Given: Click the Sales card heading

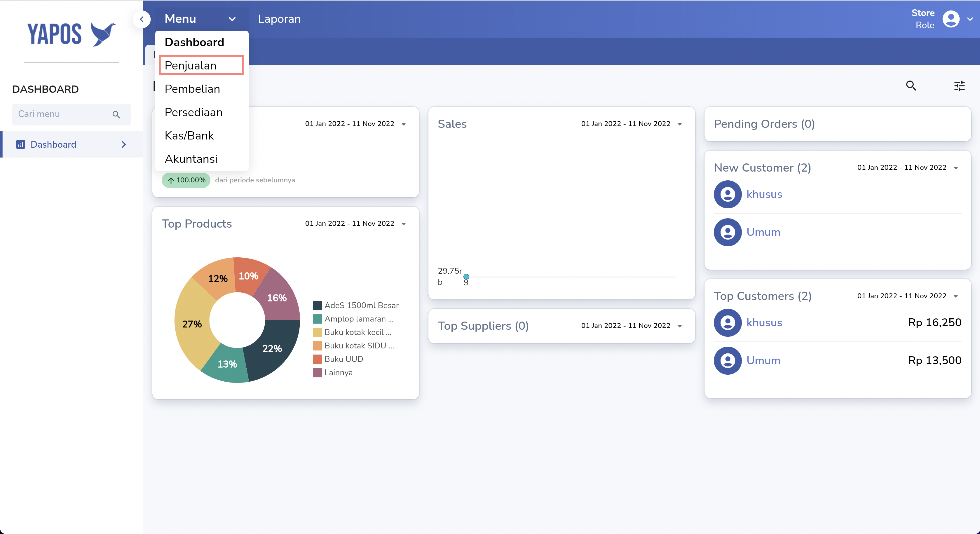Looking at the screenshot, I should [x=452, y=124].
